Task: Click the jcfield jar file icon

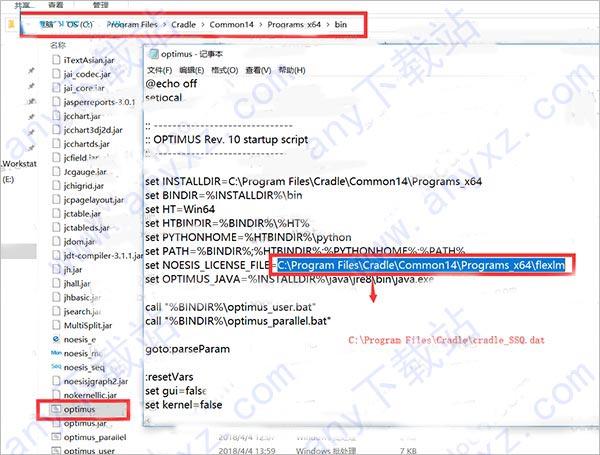Action: [x=56, y=158]
